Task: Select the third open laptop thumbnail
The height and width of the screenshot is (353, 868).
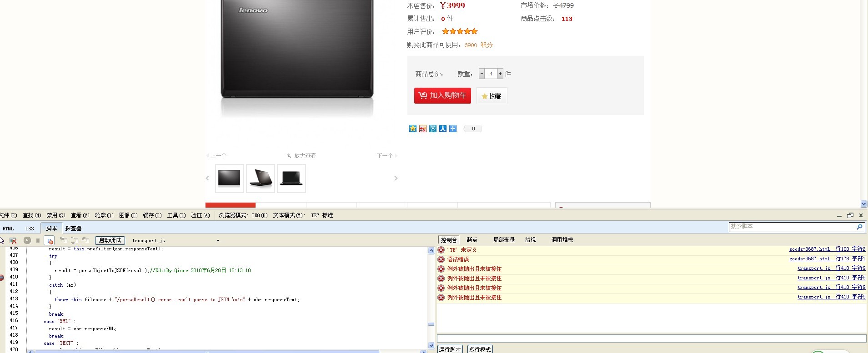Action: coord(291,179)
